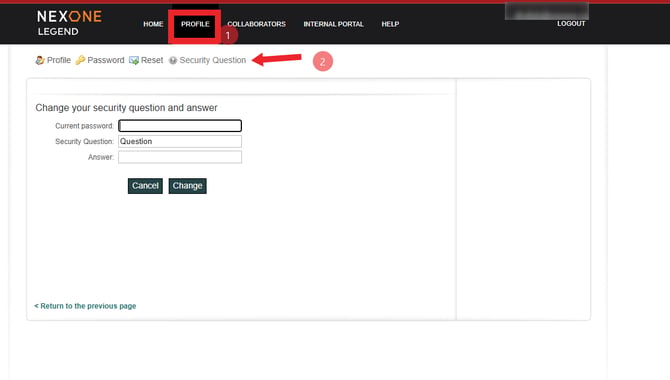Open the Security Question submenu link
Viewport: 670px width, 380px height.
[213, 60]
